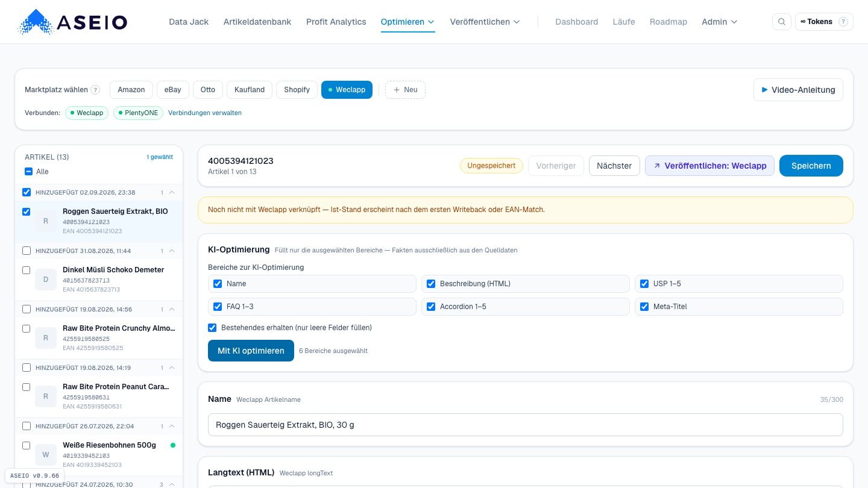
Task: Collapse the 19.08.2026, 14:19 group chevron
Action: pos(172,368)
